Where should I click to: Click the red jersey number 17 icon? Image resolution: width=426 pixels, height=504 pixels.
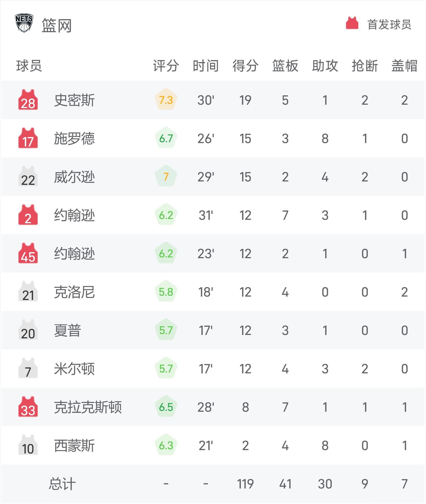tap(28, 138)
